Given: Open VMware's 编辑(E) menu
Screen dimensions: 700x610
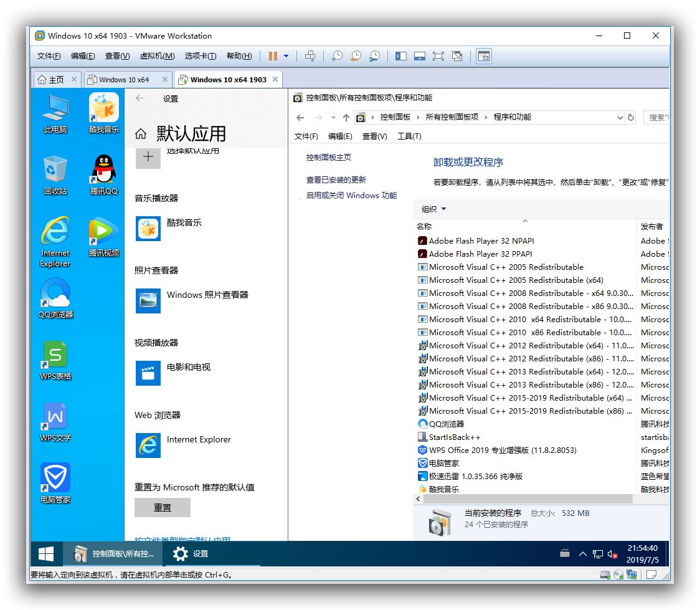Looking at the screenshot, I should click(x=83, y=56).
